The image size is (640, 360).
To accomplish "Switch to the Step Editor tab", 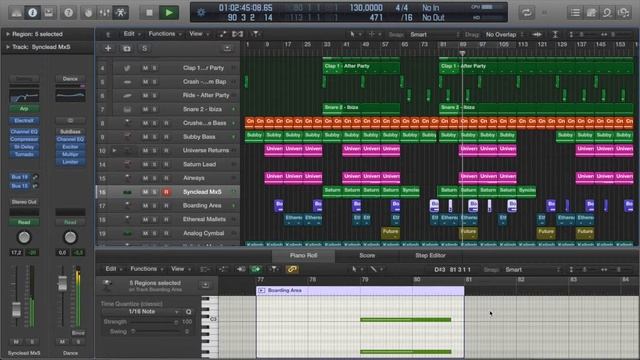I will pyautogui.click(x=430, y=256).
